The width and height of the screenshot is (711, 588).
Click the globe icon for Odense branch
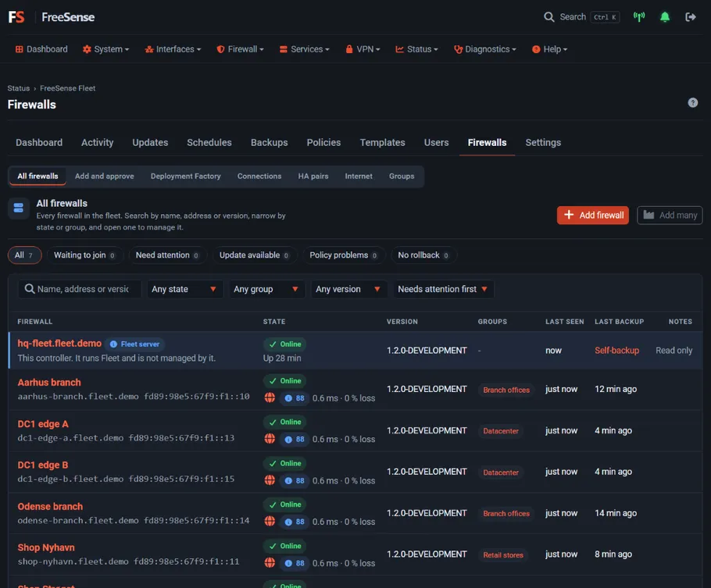pos(270,522)
